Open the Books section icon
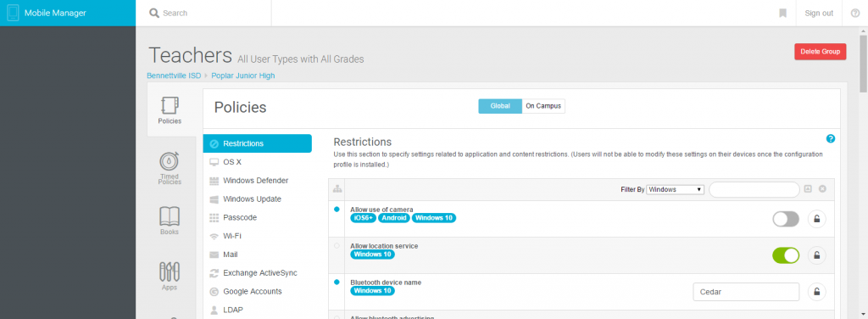This screenshot has width=868, height=319. pyautogui.click(x=170, y=215)
